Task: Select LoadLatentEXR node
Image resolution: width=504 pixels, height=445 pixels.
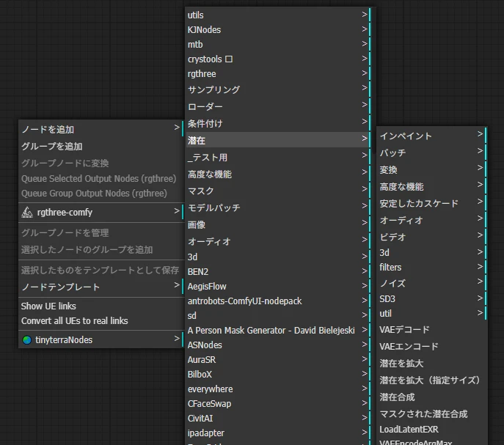Action: 409,429
